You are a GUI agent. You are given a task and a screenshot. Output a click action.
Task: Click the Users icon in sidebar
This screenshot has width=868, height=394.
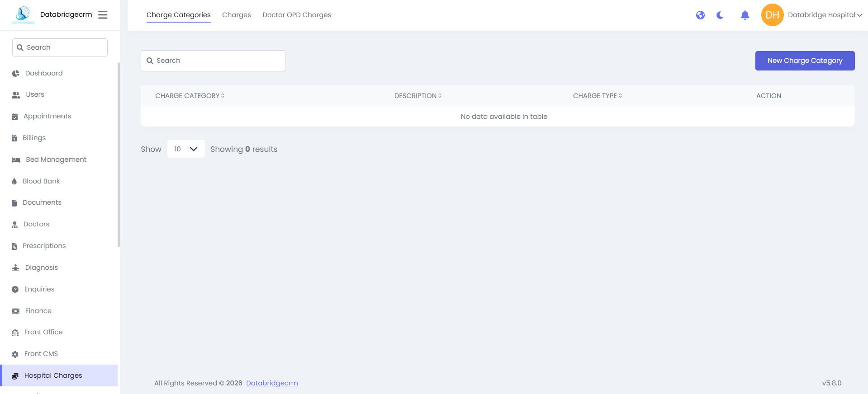16,95
